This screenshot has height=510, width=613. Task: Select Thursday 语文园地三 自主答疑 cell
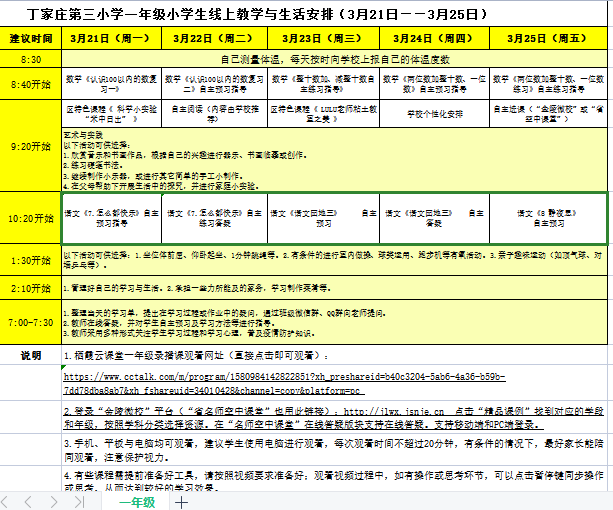click(x=434, y=218)
